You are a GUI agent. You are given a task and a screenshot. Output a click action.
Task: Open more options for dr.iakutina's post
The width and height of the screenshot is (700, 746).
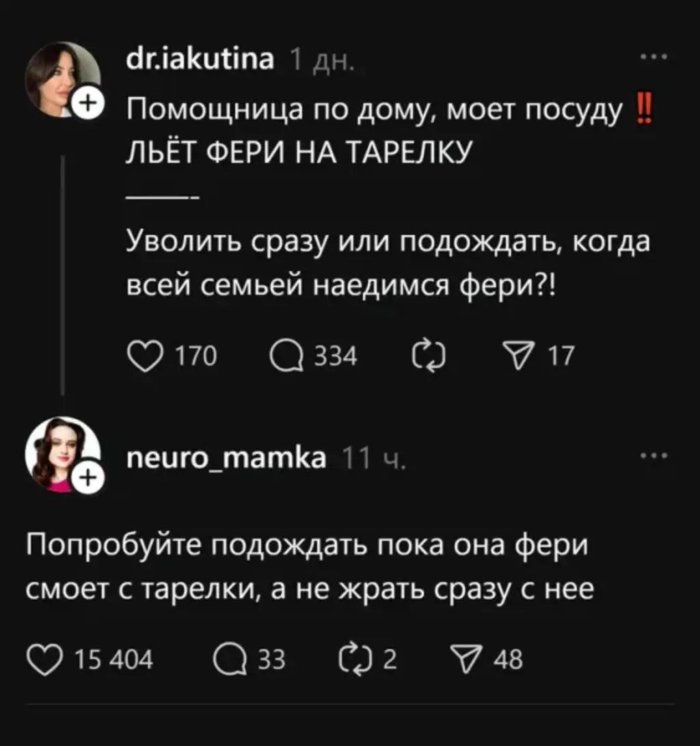(x=658, y=59)
